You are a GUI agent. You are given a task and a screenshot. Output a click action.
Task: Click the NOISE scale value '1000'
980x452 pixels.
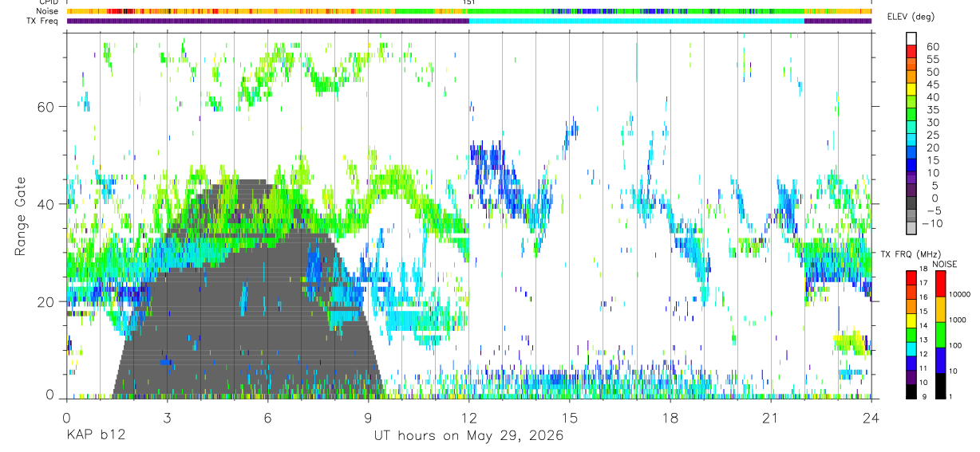coord(958,320)
